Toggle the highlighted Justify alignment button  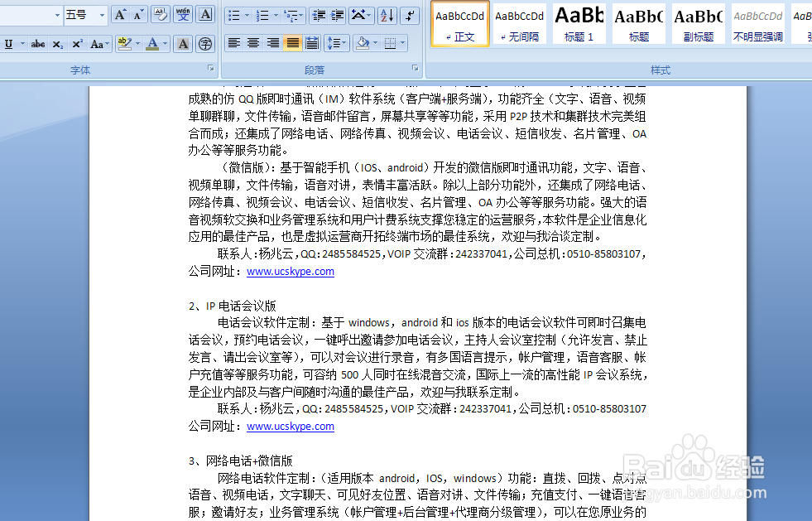pyautogui.click(x=292, y=43)
